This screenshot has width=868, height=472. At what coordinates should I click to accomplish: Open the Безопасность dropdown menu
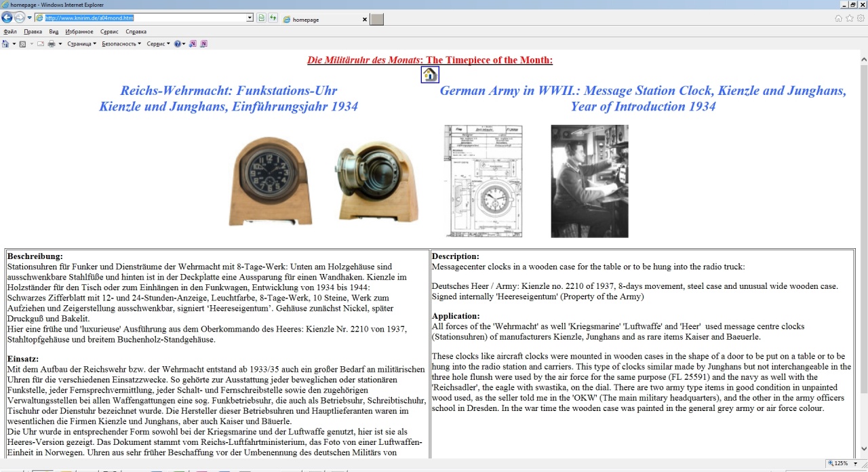[121, 43]
